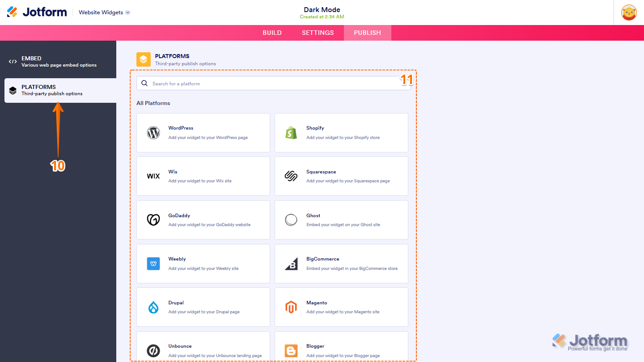Viewport: 644px width, 362px height.
Task: Click the Shopify bag icon
Action: [x=291, y=133]
